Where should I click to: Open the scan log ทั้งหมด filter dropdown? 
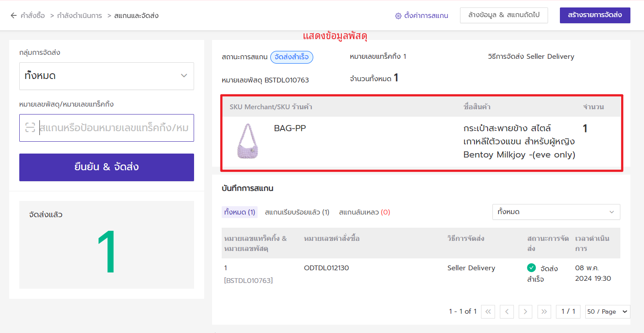click(556, 212)
